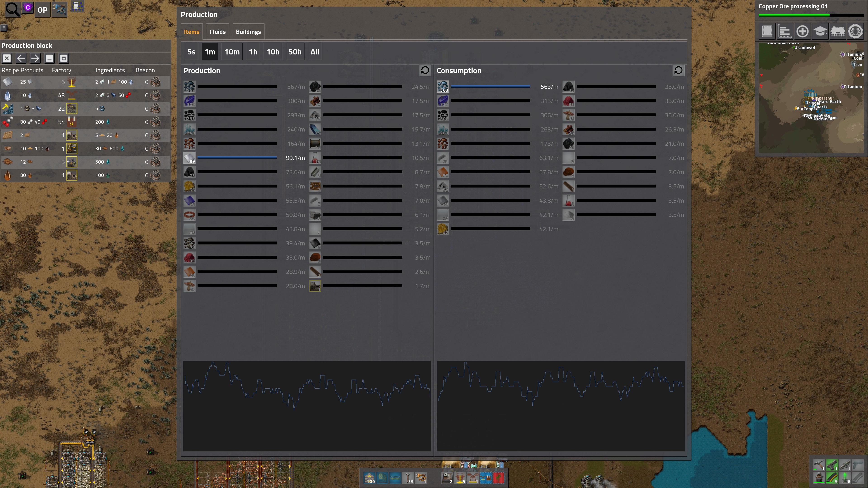This screenshot has width=868, height=488.
Task: Click the production history graph
Action: (307, 406)
